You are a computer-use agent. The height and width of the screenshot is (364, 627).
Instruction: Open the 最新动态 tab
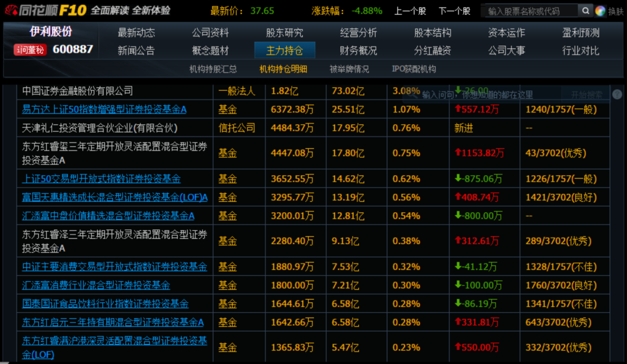[137, 32]
